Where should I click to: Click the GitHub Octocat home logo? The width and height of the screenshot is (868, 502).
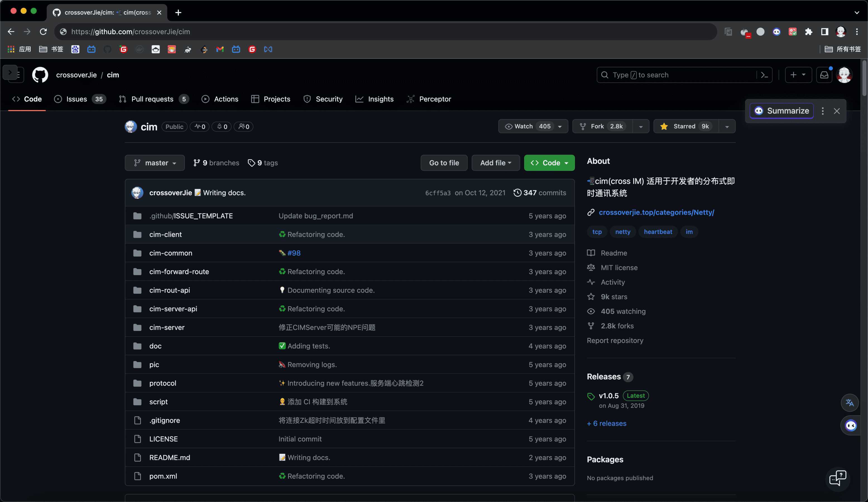click(x=40, y=75)
